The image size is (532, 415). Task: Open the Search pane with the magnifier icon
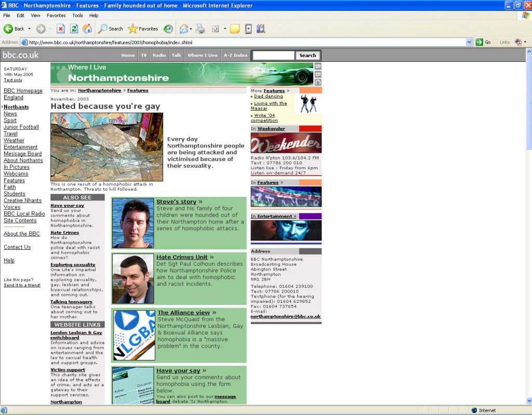click(110, 29)
